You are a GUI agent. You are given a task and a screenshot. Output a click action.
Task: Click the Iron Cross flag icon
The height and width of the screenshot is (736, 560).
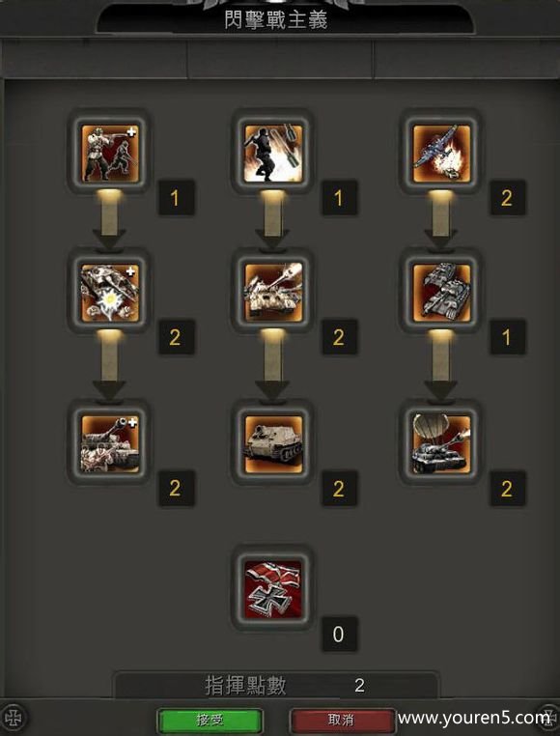tap(273, 589)
